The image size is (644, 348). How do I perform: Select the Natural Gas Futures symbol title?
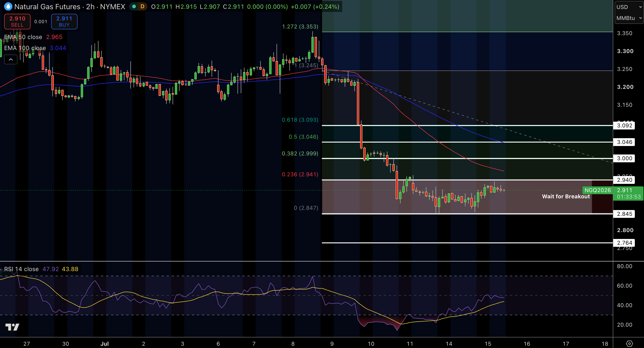(x=70, y=6)
